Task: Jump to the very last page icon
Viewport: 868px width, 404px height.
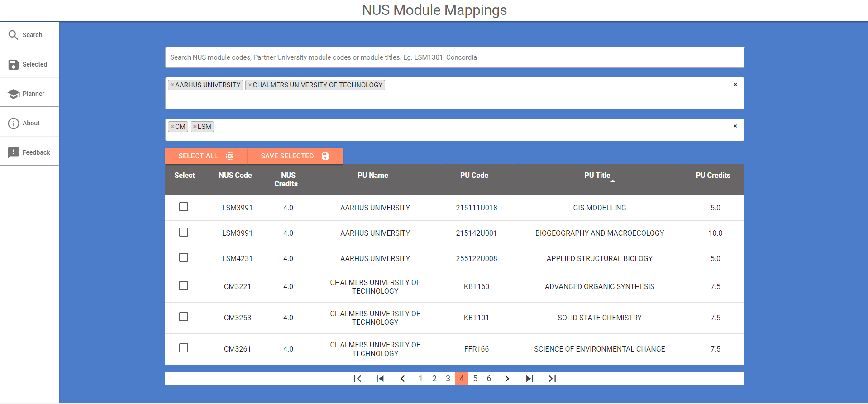Action: [x=552, y=379]
